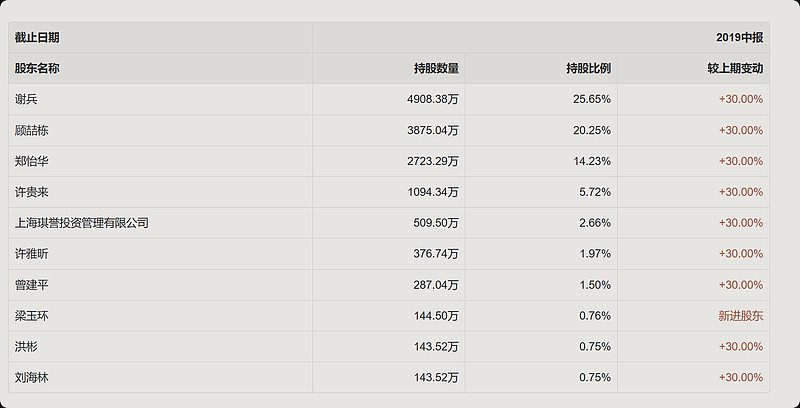This screenshot has height=408, width=800.
Task: Click the 新进股东 label for 梁玉环
Action: (740, 316)
